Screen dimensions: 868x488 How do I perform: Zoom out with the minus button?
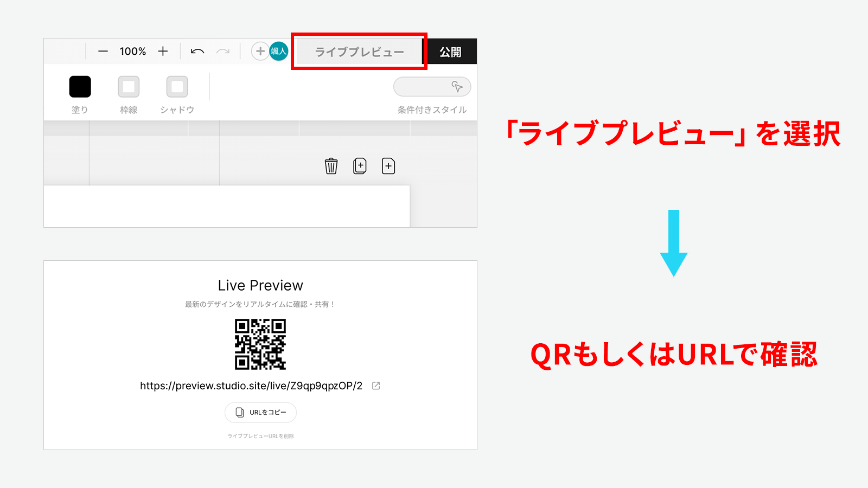[103, 52]
